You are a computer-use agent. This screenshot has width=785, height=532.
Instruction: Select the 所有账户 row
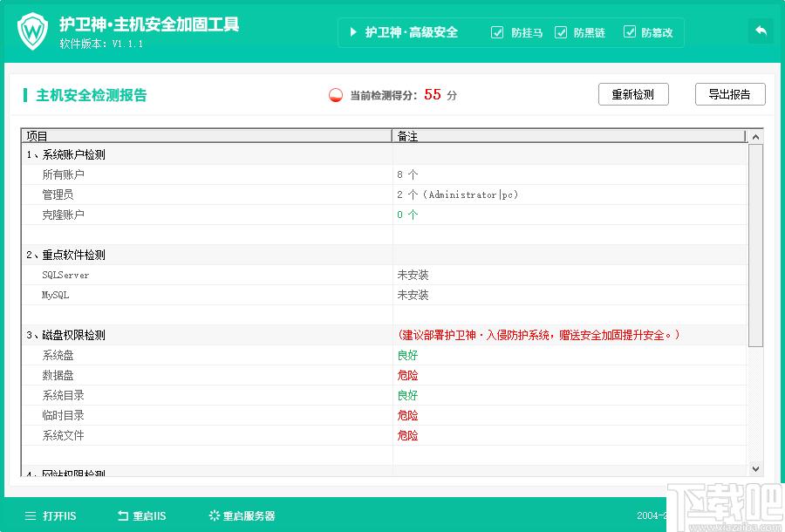point(384,174)
